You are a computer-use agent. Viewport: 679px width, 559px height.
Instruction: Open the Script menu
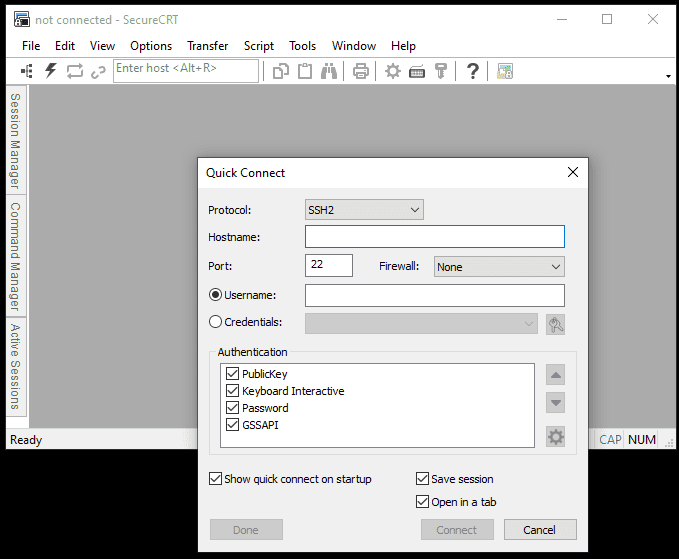pyautogui.click(x=259, y=46)
